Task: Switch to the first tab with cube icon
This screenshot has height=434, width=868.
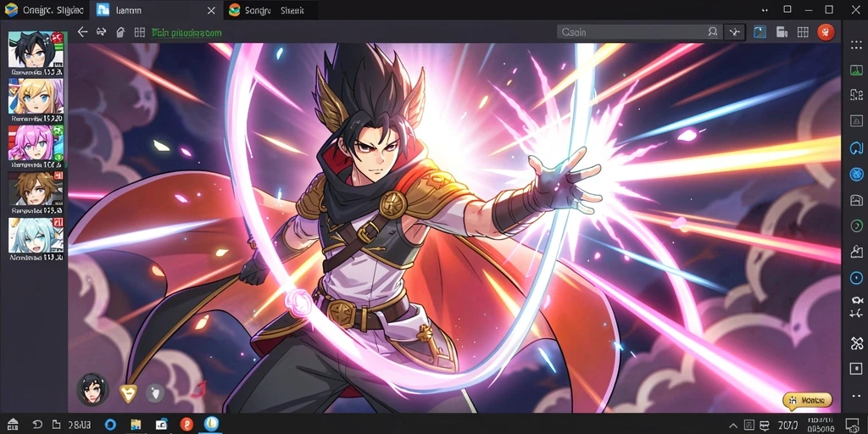Action: click(44, 10)
